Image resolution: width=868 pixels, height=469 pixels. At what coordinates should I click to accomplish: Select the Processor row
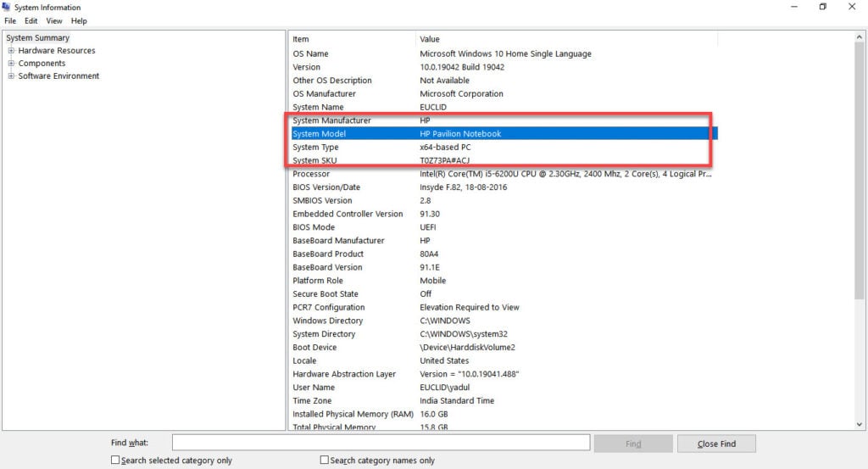(x=504, y=174)
